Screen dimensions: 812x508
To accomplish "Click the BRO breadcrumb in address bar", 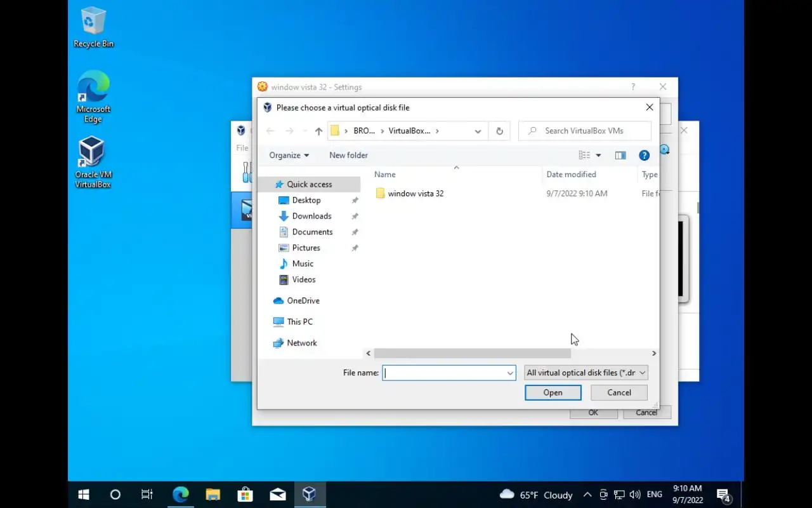I will pos(364,131).
